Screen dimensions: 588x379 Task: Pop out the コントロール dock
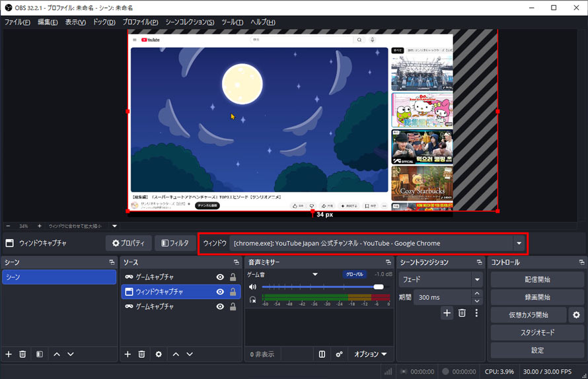click(x=581, y=262)
